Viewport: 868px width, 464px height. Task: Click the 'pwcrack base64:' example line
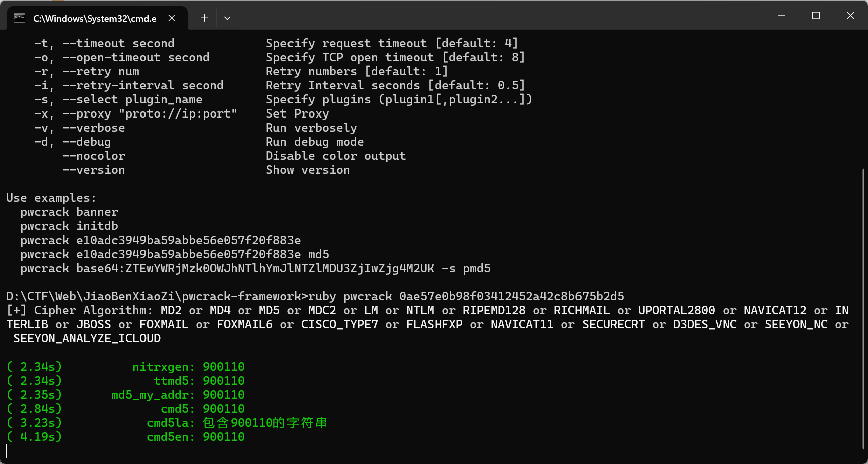click(255, 269)
